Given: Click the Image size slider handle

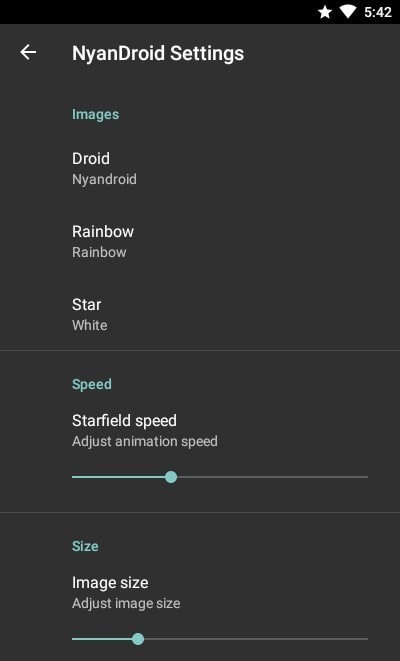Looking at the screenshot, I should tap(138, 639).
